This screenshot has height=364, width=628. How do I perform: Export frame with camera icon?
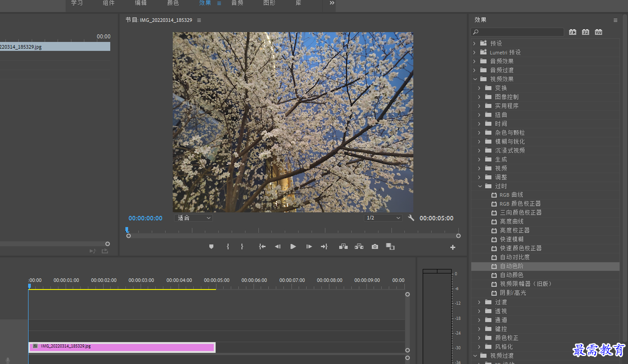tap(375, 247)
